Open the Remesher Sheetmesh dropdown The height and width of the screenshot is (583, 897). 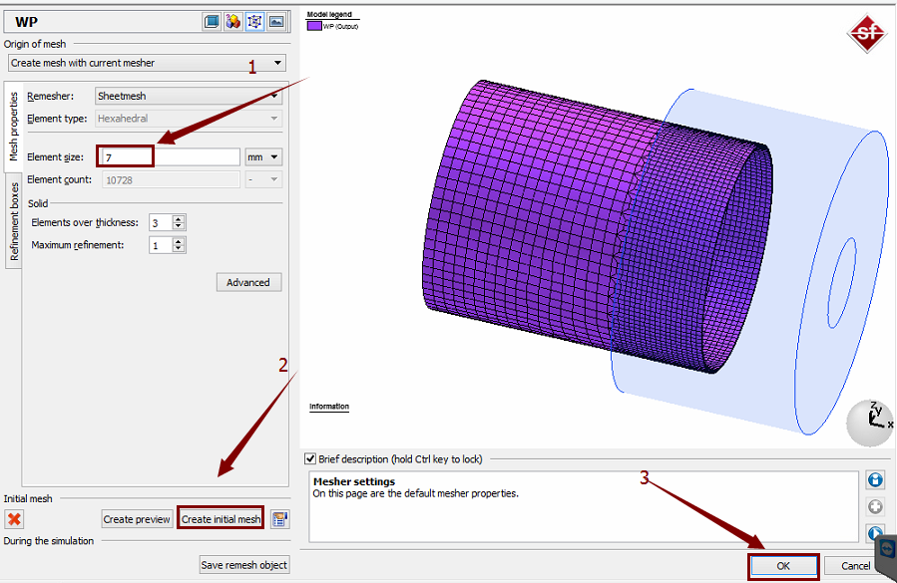[x=188, y=96]
